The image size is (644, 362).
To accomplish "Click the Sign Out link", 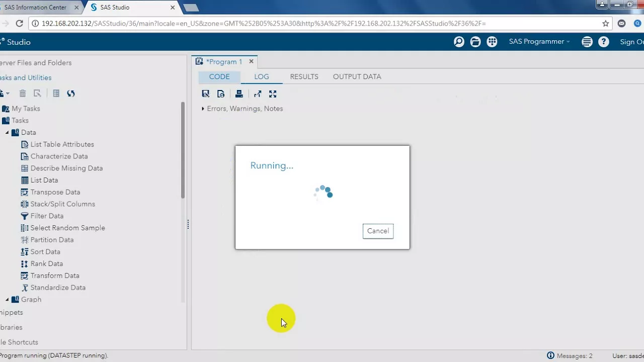I will click(632, 42).
